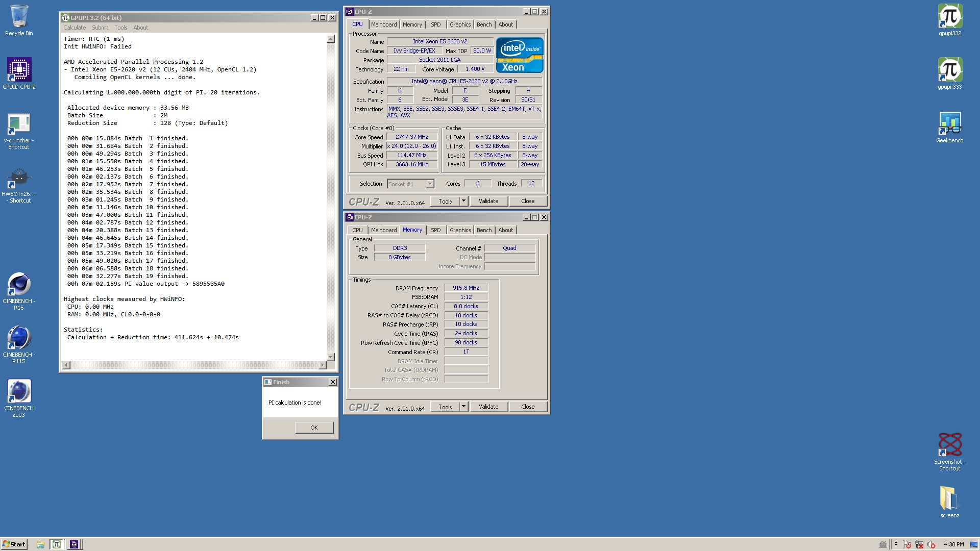Click OK in the Finish dialog

314,428
